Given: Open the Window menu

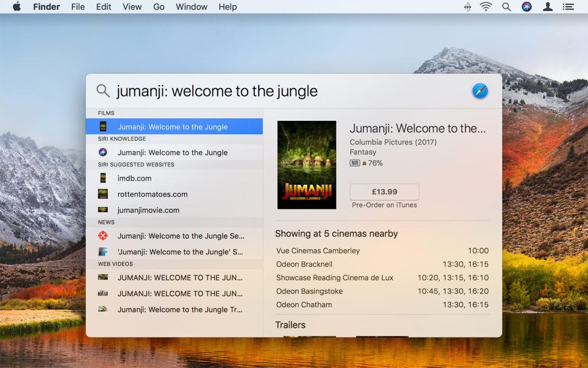Looking at the screenshot, I should (x=192, y=7).
